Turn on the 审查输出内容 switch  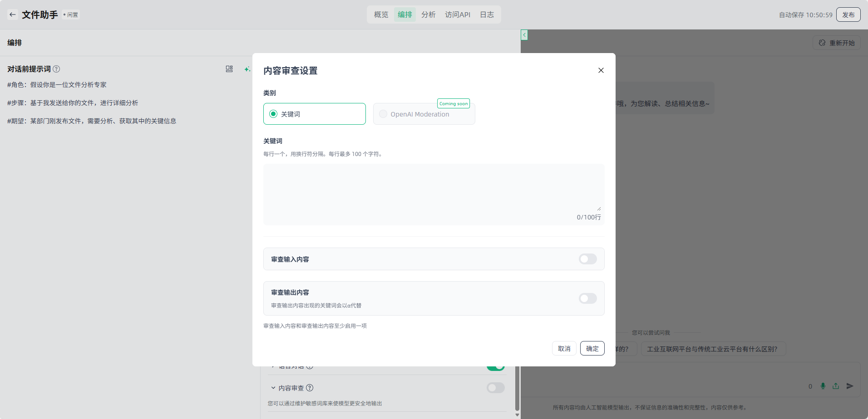[587, 298]
